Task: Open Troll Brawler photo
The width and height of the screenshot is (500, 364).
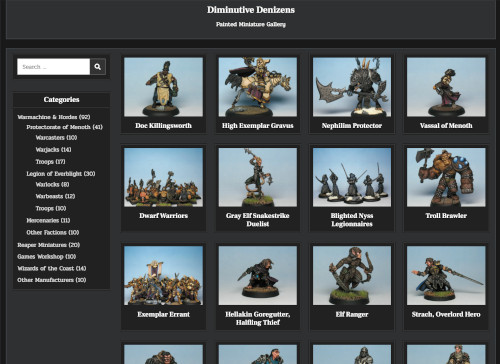Action: coord(446,177)
